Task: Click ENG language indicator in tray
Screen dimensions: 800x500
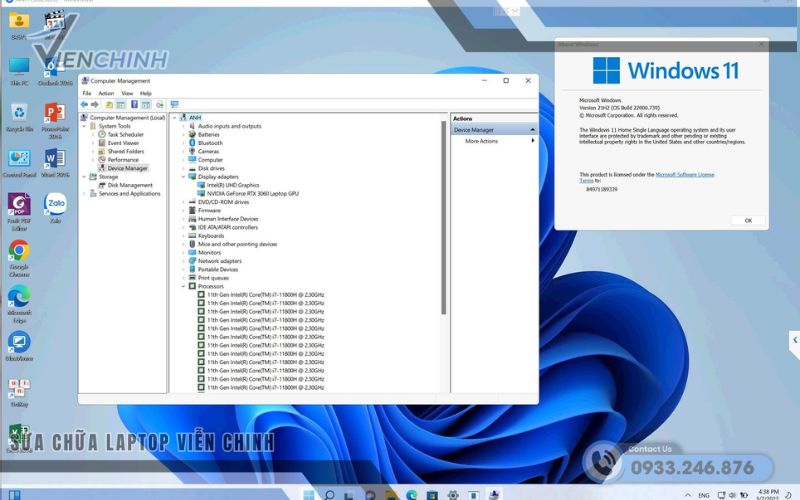Action: click(x=704, y=495)
